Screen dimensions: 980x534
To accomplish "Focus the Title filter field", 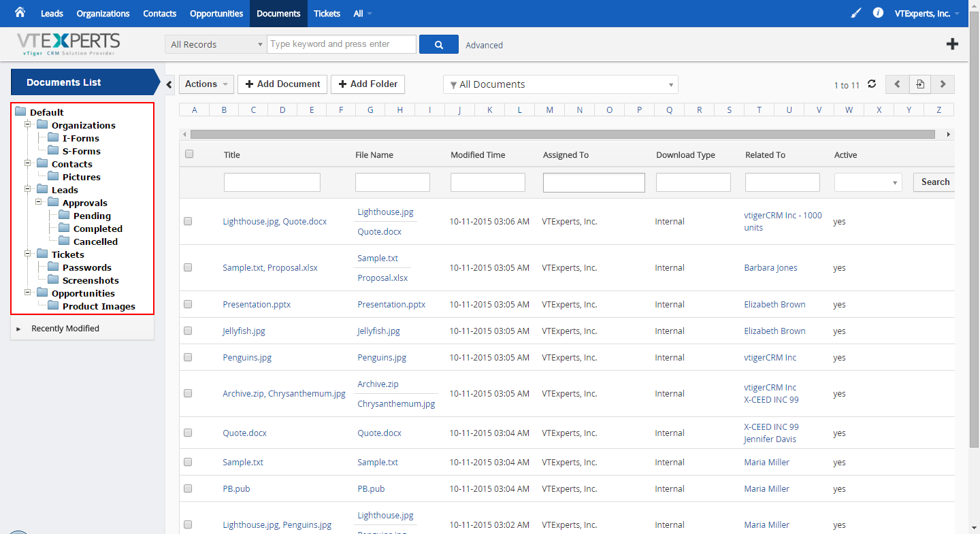I will click(272, 182).
